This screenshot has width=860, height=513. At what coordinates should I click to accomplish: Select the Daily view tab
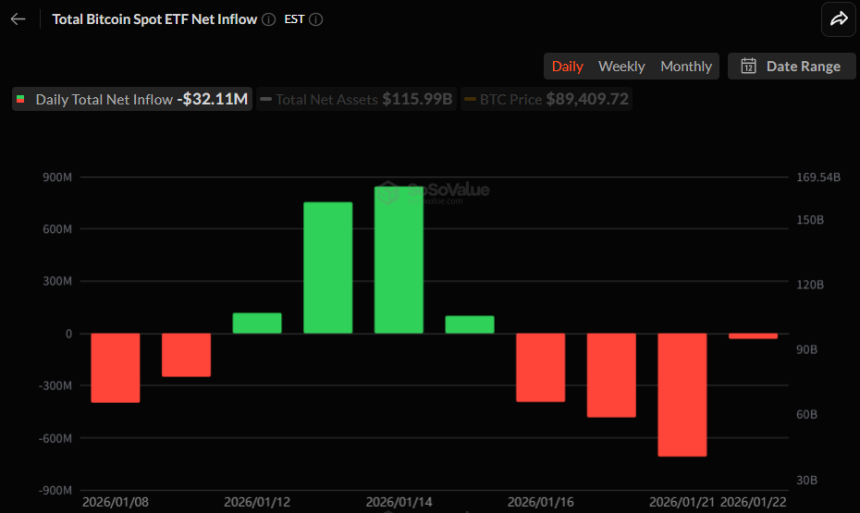[x=567, y=66]
